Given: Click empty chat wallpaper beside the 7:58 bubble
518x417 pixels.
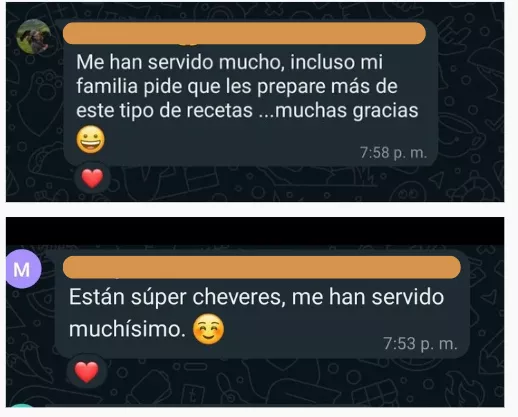Looking at the screenshot, I should point(470,100).
